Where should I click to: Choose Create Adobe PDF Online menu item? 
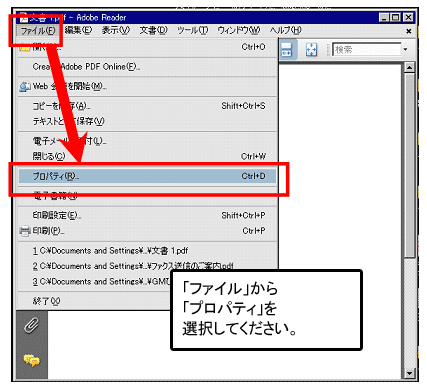pos(147,67)
